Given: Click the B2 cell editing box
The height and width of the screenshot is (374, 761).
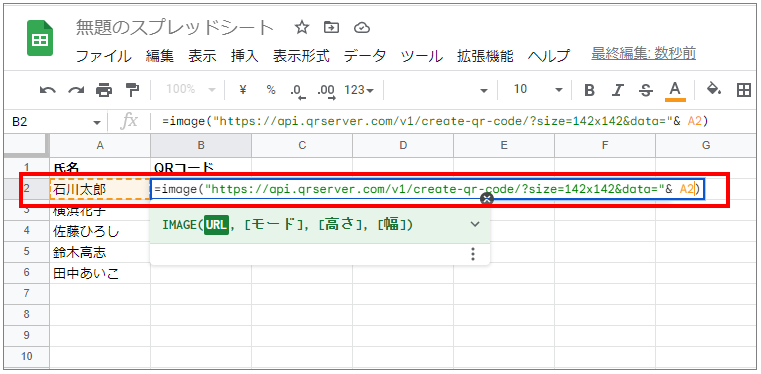Looking at the screenshot, I should tap(428, 189).
